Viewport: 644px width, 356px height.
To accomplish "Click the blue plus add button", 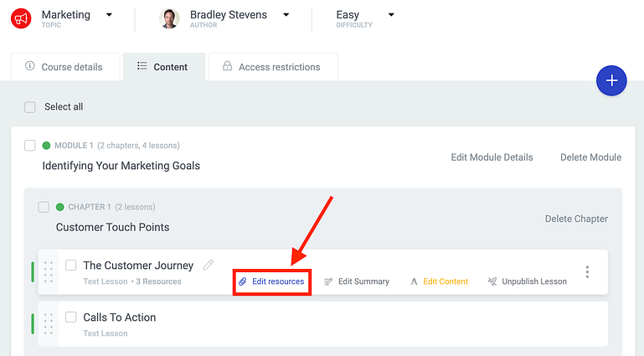I will [x=612, y=80].
